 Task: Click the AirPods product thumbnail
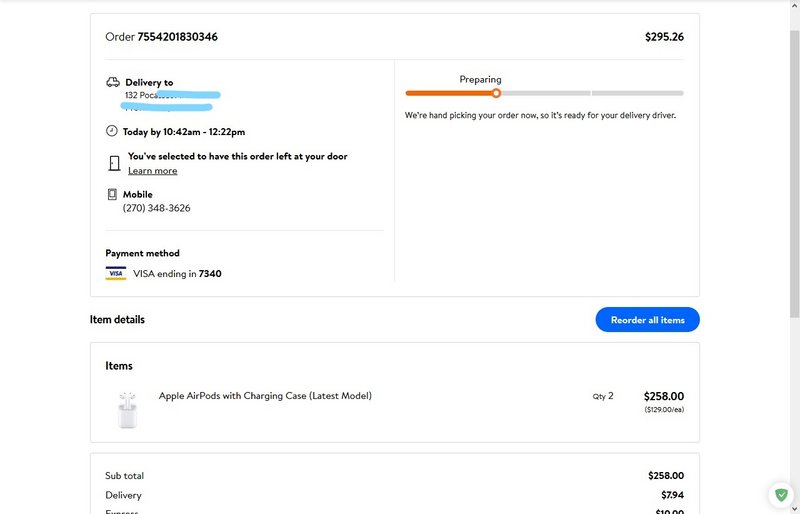[126, 409]
